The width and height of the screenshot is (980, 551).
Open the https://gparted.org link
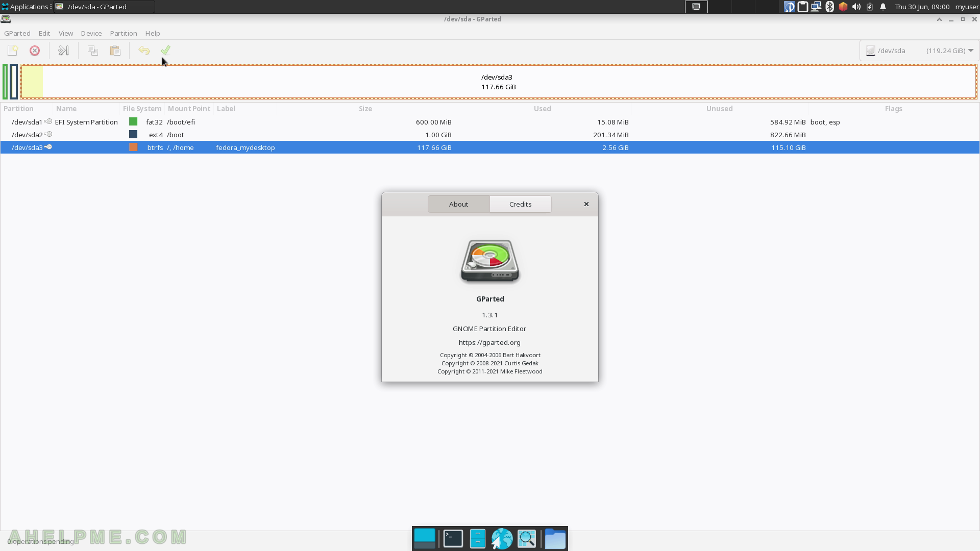489,342
